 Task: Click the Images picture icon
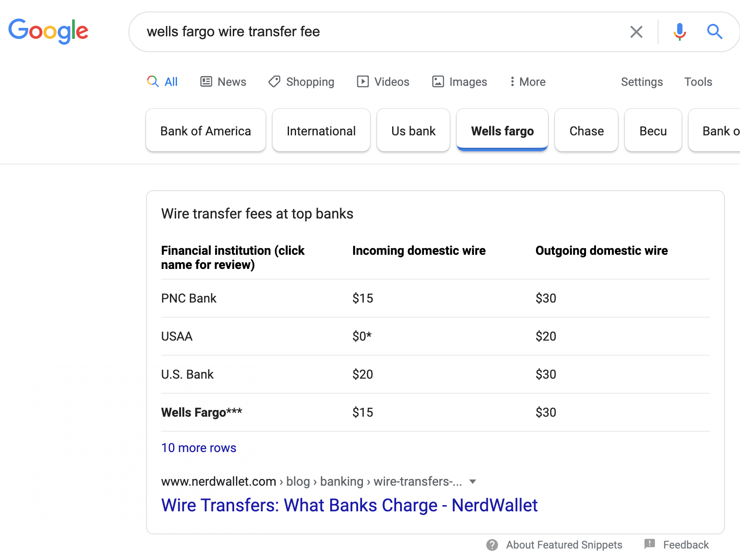[438, 81]
